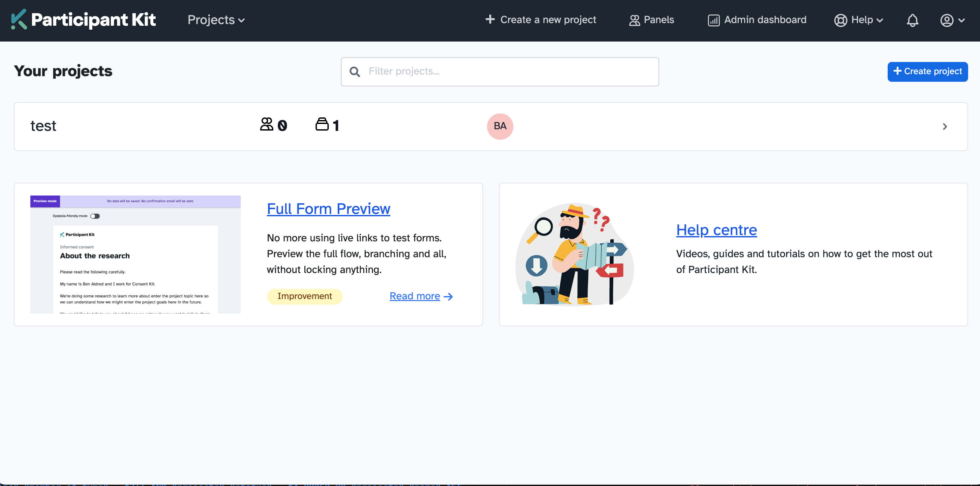Open the test project row chevron
Image resolution: width=980 pixels, height=486 pixels.
945,127
